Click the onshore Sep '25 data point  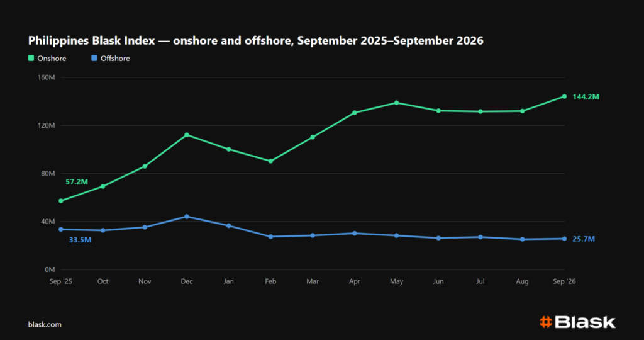click(61, 201)
